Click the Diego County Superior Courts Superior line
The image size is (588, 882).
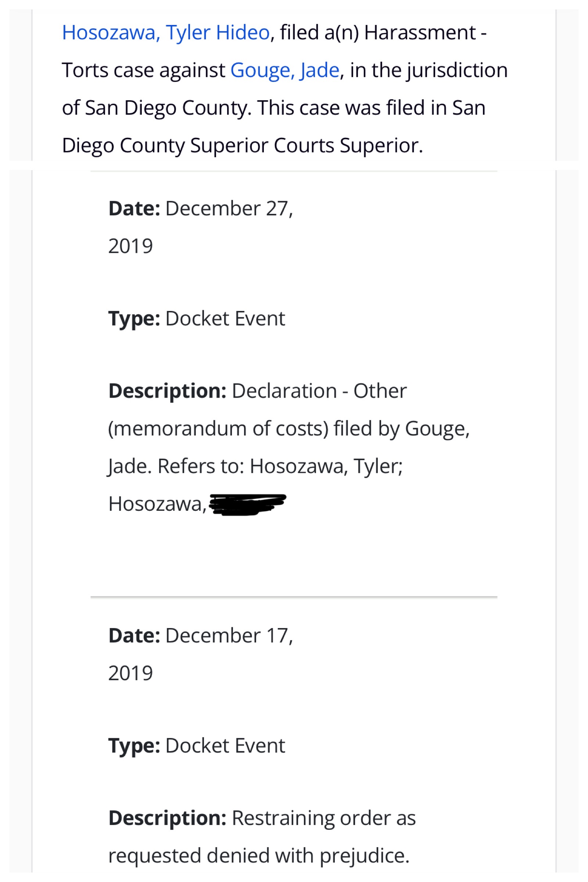pos(242,146)
